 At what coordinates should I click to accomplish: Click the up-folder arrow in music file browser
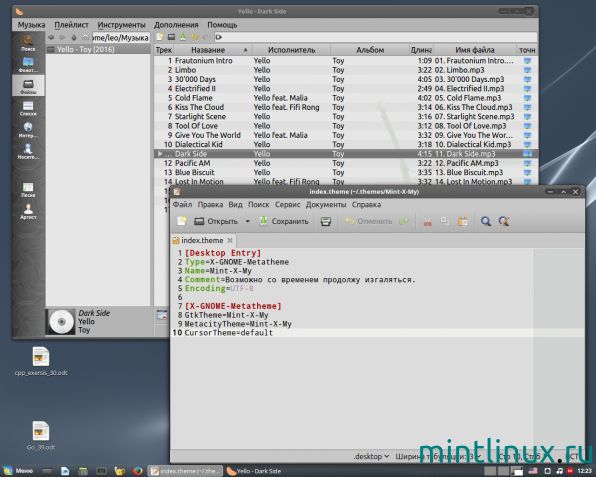pos(74,37)
